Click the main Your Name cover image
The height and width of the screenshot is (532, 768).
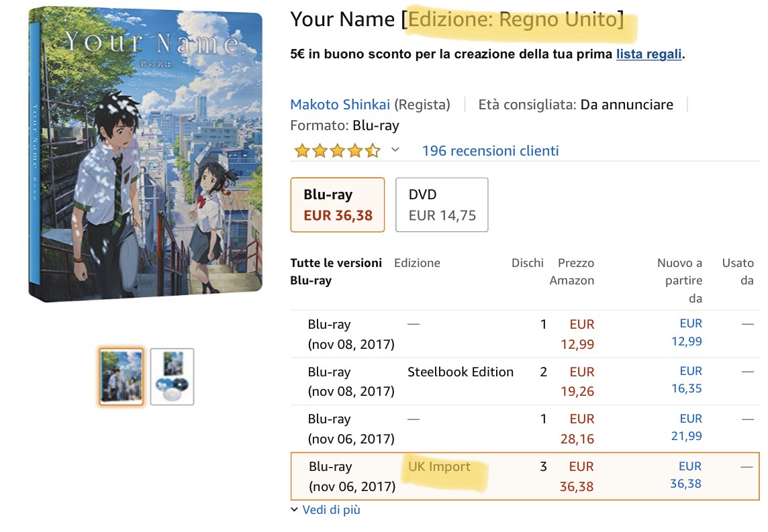coord(146,153)
